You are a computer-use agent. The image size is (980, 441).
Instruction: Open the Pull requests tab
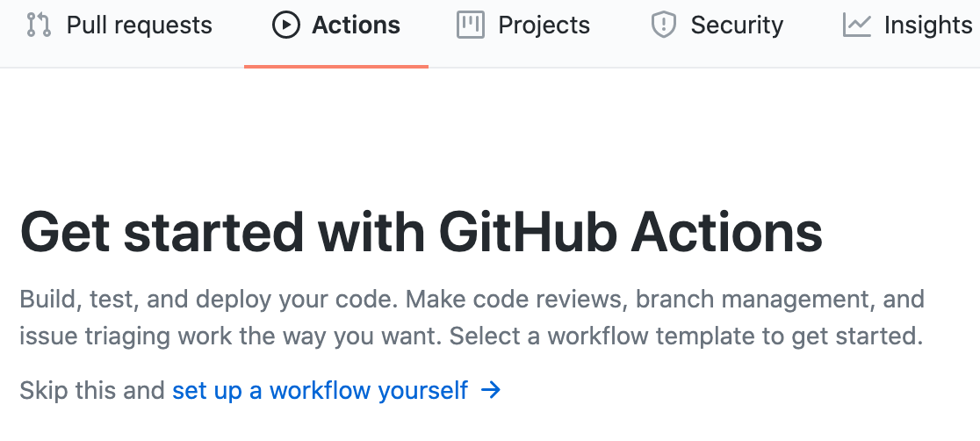click(x=139, y=25)
